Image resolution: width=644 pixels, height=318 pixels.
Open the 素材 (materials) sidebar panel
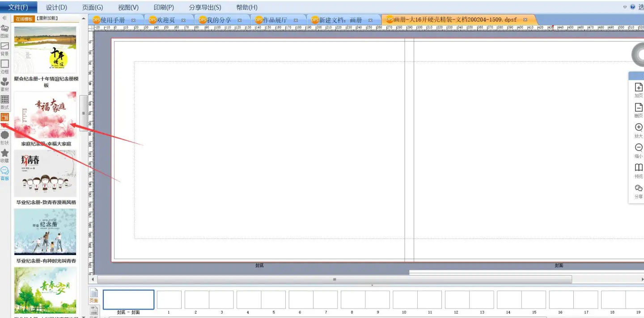pyautogui.click(x=4, y=84)
